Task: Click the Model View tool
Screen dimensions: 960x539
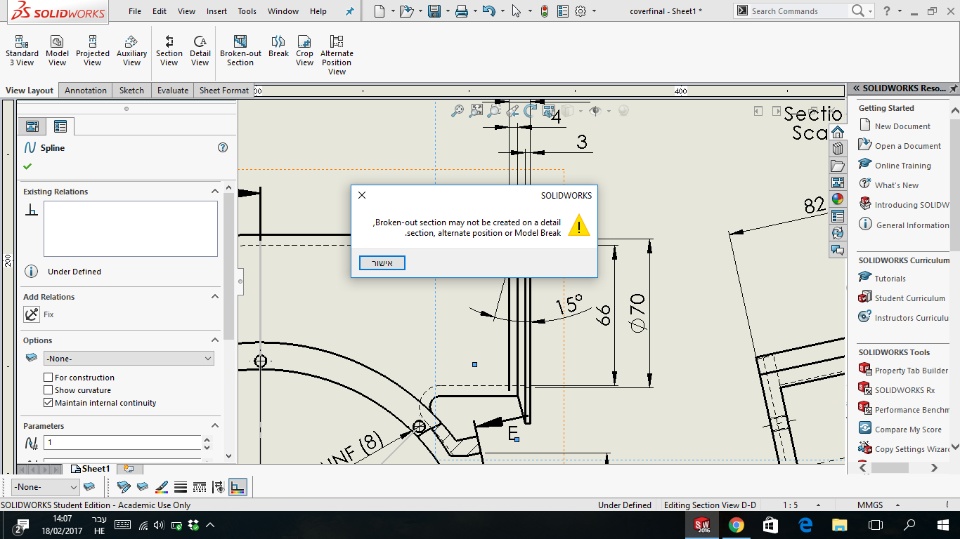Action: point(57,50)
